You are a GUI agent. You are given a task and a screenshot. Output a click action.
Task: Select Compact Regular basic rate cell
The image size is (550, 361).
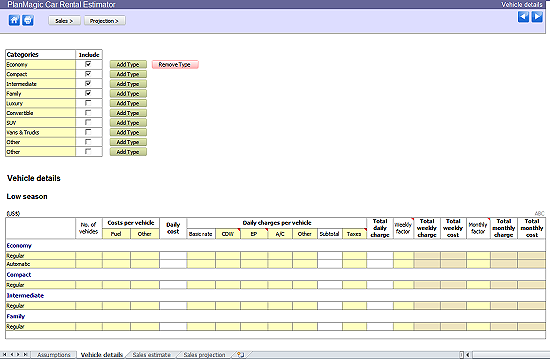coord(201,285)
